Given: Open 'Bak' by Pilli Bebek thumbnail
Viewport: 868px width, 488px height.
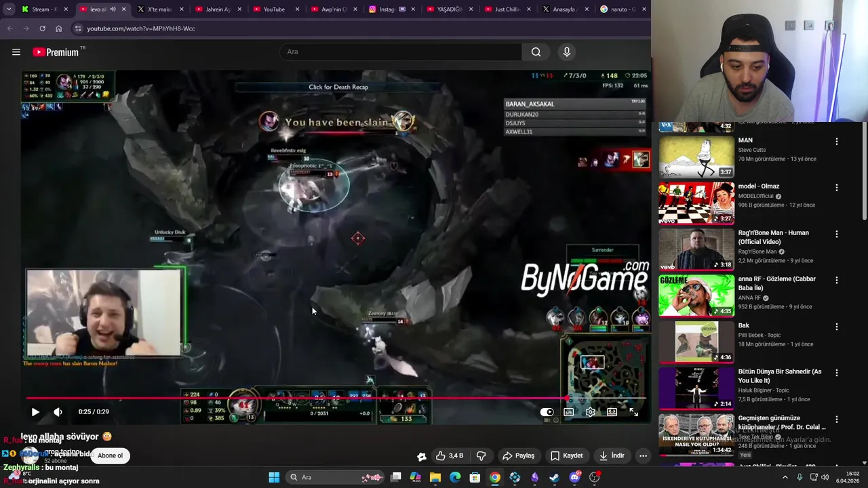Looking at the screenshot, I should tap(696, 342).
